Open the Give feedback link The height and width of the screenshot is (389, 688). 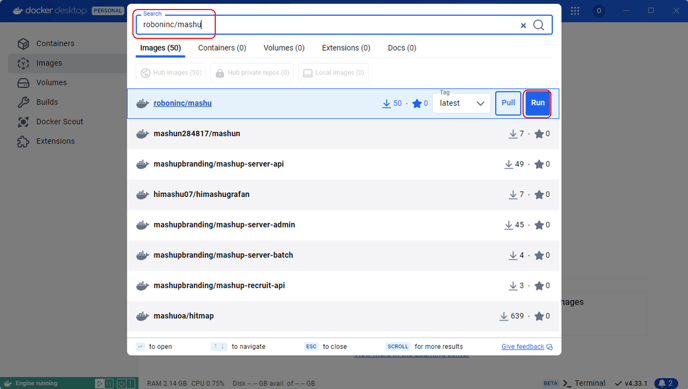tap(527, 346)
